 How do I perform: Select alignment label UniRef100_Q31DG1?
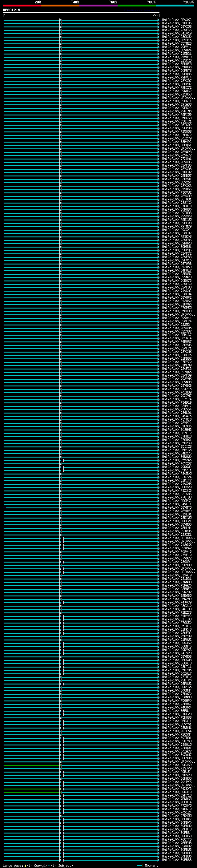pos(177,579)
